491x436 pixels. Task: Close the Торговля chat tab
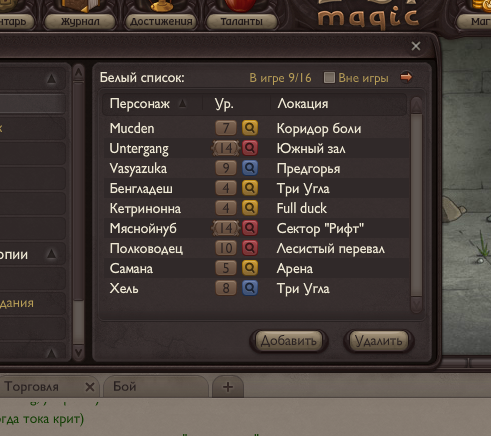tap(89, 387)
